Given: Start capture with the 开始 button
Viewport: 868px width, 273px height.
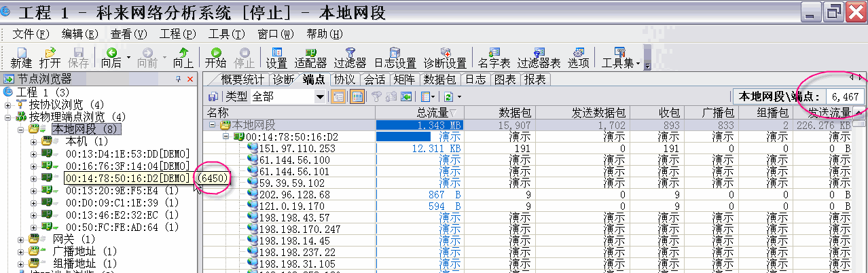Looking at the screenshot, I should pyautogui.click(x=215, y=57).
